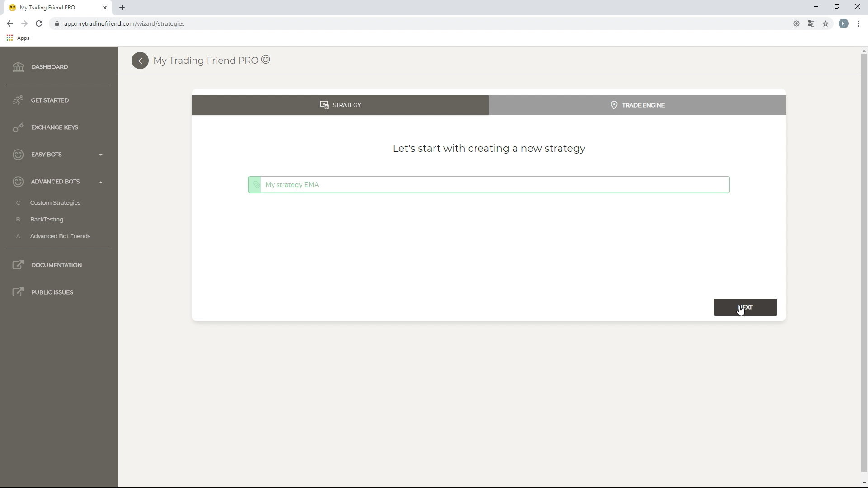868x488 pixels.
Task: Click the Advanced Bots menu label
Action: tap(55, 182)
